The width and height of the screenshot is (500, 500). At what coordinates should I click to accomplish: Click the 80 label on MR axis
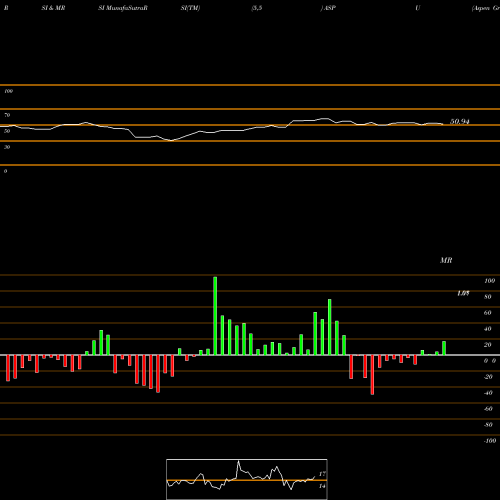(x=488, y=297)
